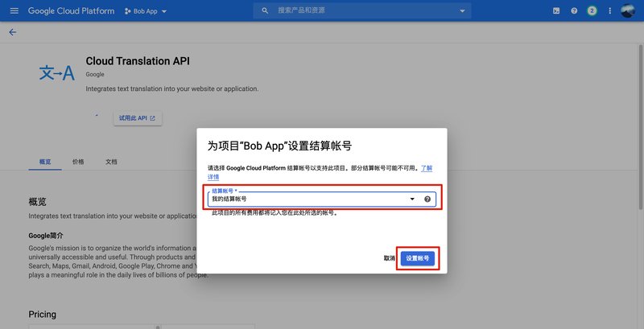Image resolution: width=644 pixels, height=329 pixels.
Task: Activate Cloud Shell terminal icon
Action: coord(556,11)
